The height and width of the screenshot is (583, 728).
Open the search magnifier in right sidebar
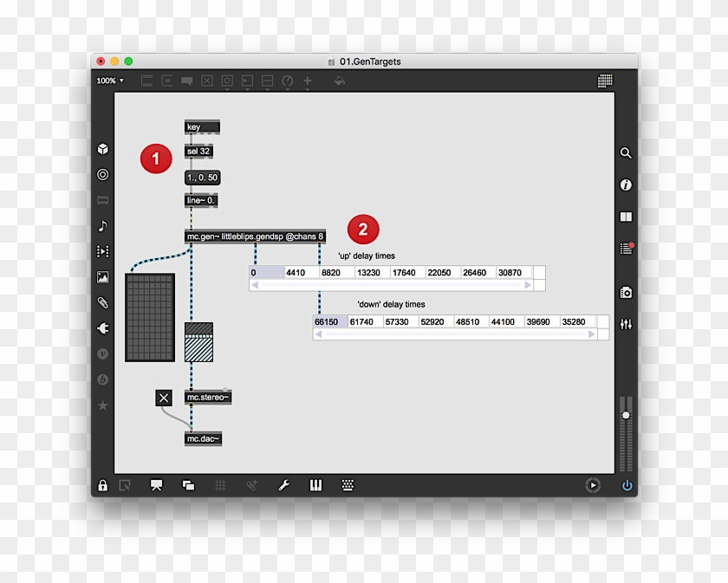coord(626,152)
